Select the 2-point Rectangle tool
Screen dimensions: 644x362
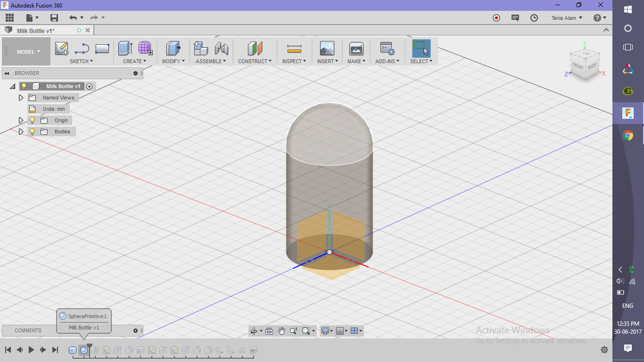(x=102, y=49)
